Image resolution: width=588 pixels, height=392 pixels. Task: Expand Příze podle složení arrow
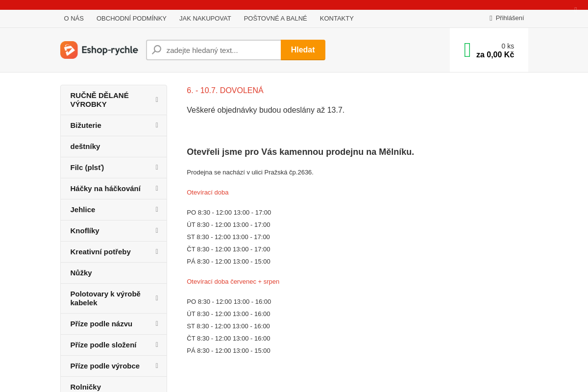click(157, 344)
